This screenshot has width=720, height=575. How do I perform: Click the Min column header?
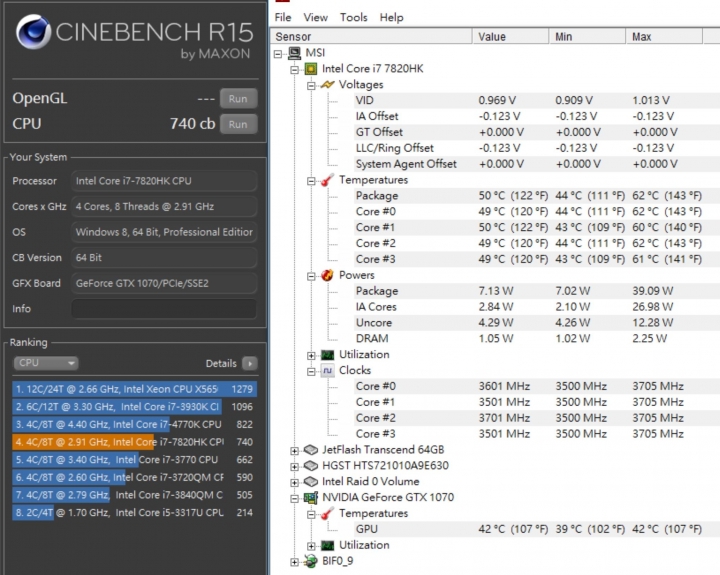pos(587,36)
